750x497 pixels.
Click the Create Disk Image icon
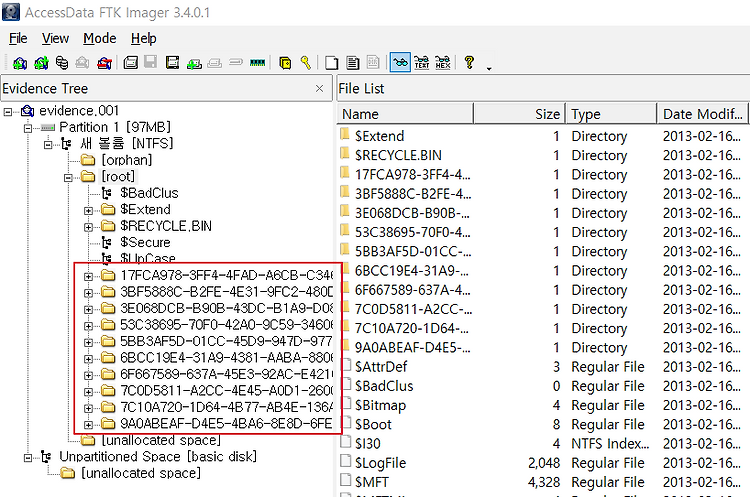click(x=131, y=63)
